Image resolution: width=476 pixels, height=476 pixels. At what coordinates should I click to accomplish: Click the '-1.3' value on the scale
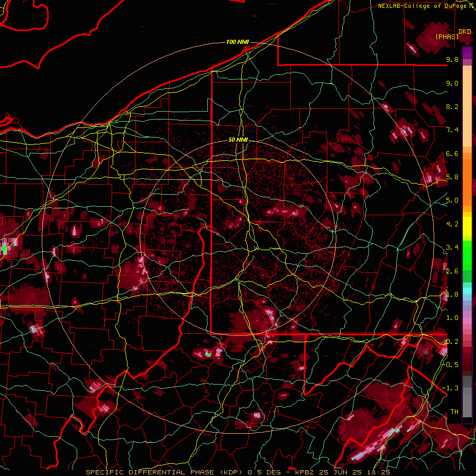(x=451, y=388)
